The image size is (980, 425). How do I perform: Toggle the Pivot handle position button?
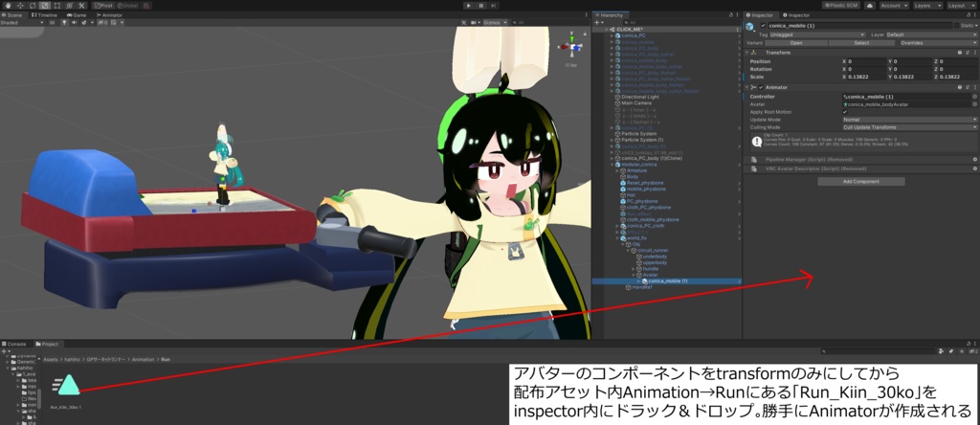(103, 5)
